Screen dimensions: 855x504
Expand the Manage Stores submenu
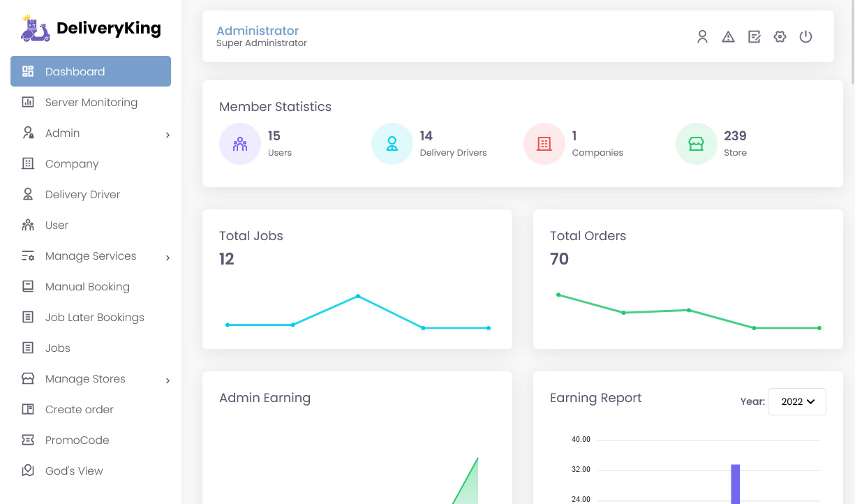coord(168,380)
